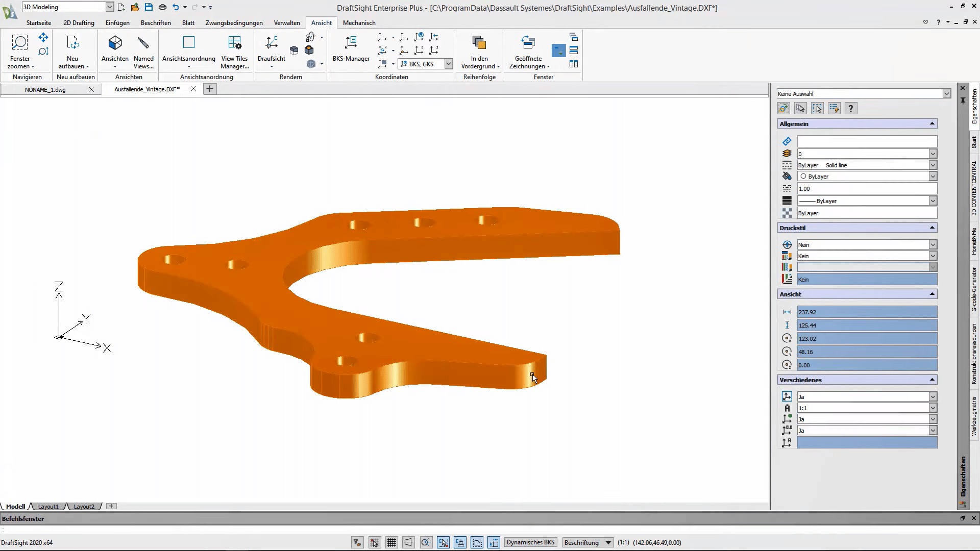Open the ByLayer line color selector
980x551 pixels.
[x=933, y=176]
